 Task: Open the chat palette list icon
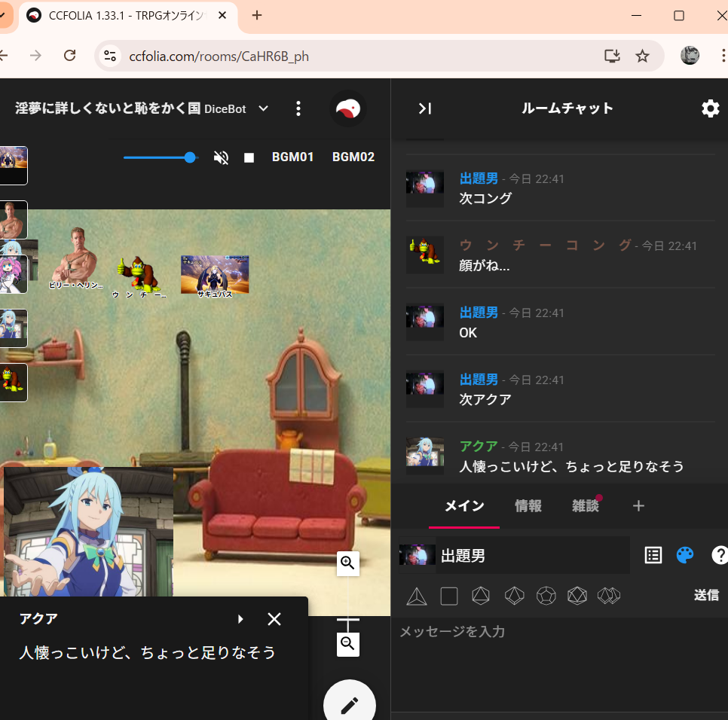[x=653, y=555]
